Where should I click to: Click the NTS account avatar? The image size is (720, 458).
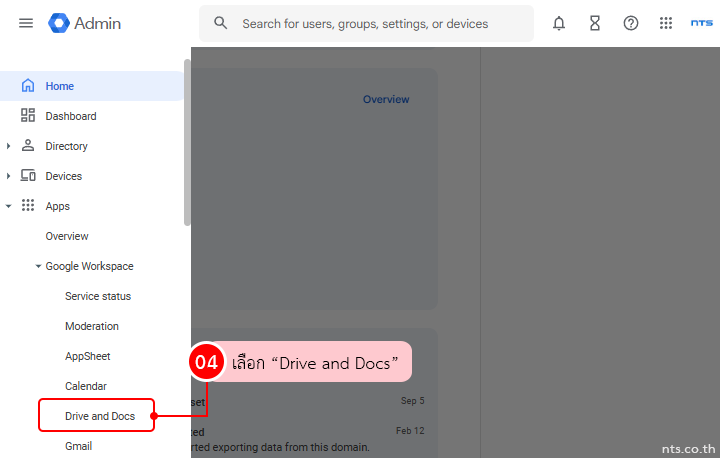point(702,23)
